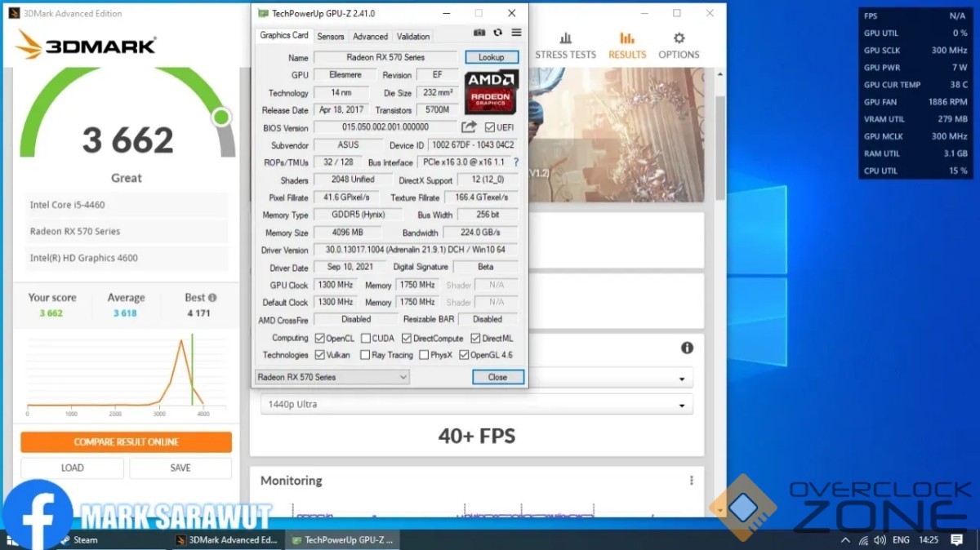This screenshot has width=980, height=550.
Task: Click the info icon above game dropdowns
Action: [x=687, y=348]
